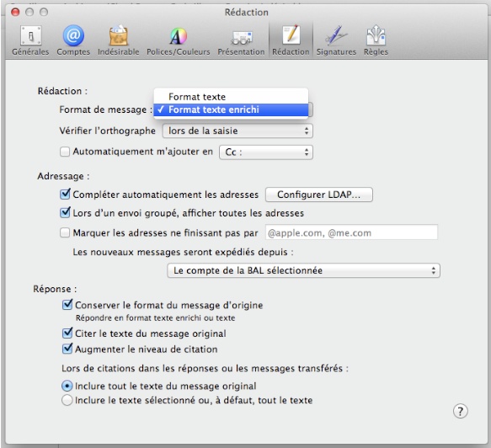Click the Réponse : section heading

point(55,289)
